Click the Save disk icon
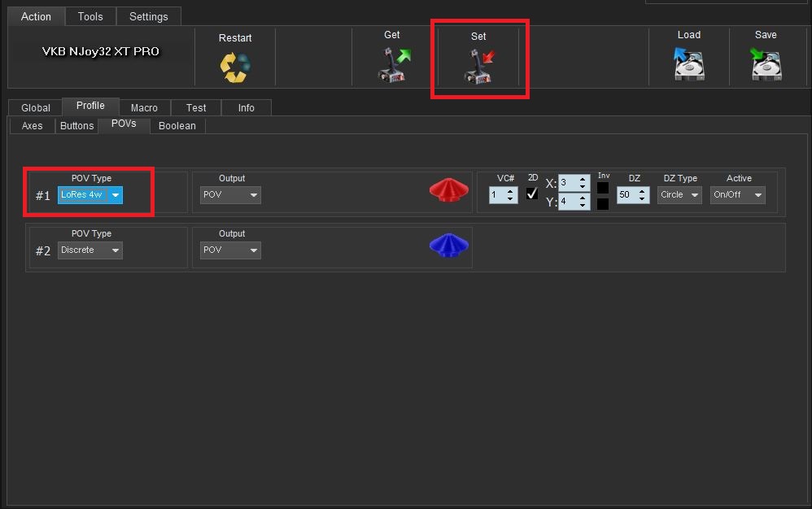Image resolution: width=812 pixels, height=509 pixels. point(766,63)
